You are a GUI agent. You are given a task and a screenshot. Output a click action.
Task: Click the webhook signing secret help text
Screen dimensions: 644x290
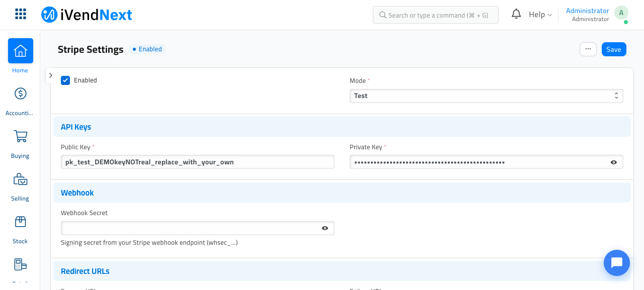149,243
